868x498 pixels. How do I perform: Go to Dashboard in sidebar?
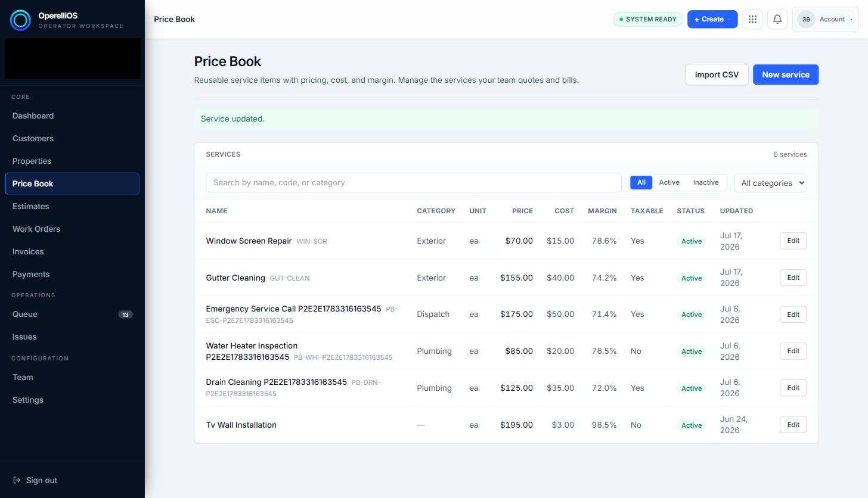(x=72, y=116)
